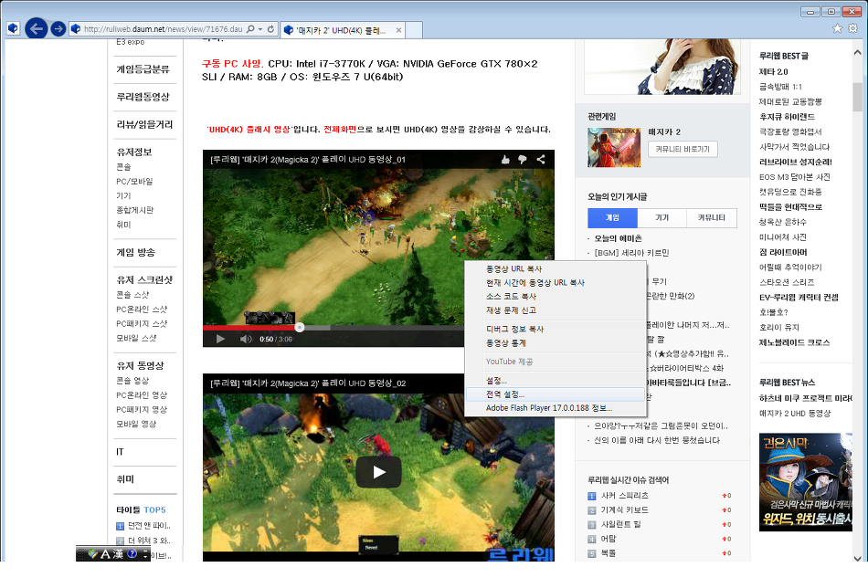Open 'TOP5' titles heading link

click(x=154, y=510)
